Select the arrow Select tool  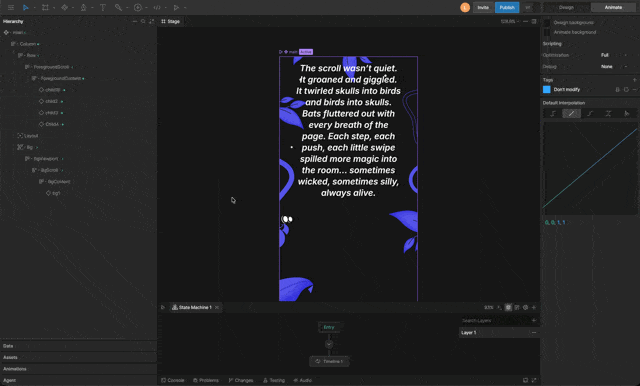click(26, 7)
